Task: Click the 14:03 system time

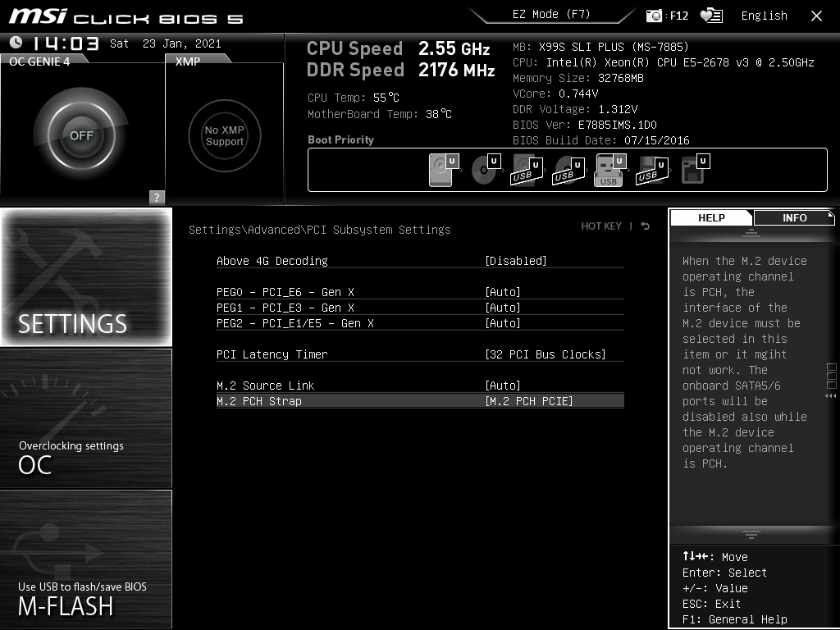Action: click(66, 43)
